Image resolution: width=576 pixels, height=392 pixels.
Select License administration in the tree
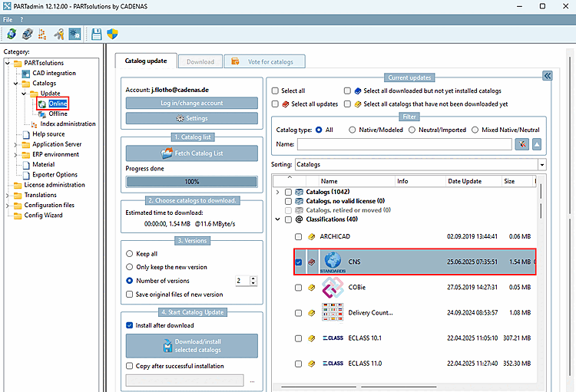point(55,185)
